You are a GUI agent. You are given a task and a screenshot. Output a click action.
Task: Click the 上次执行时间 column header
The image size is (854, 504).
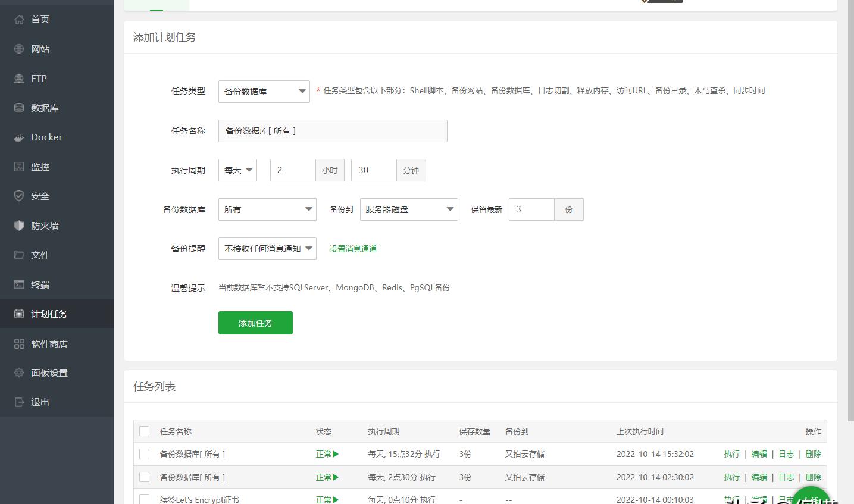pyautogui.click(x=640, y=431)
